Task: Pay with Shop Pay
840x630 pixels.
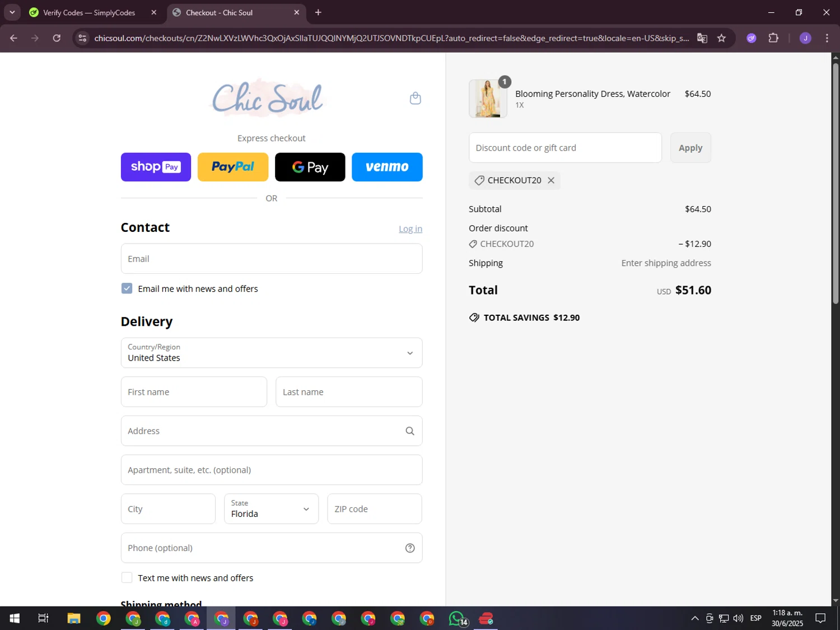Action: click(156, 167)
